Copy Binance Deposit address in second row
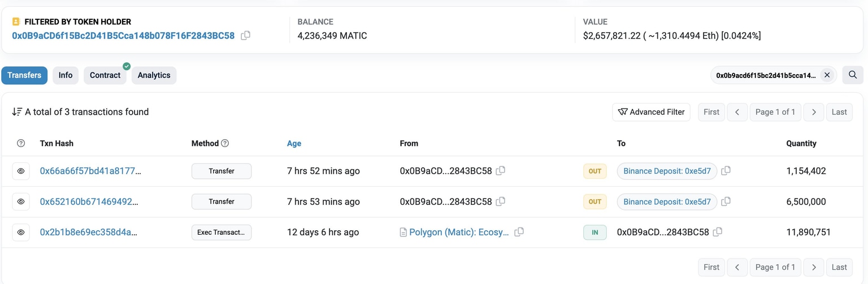 (726, 201)
